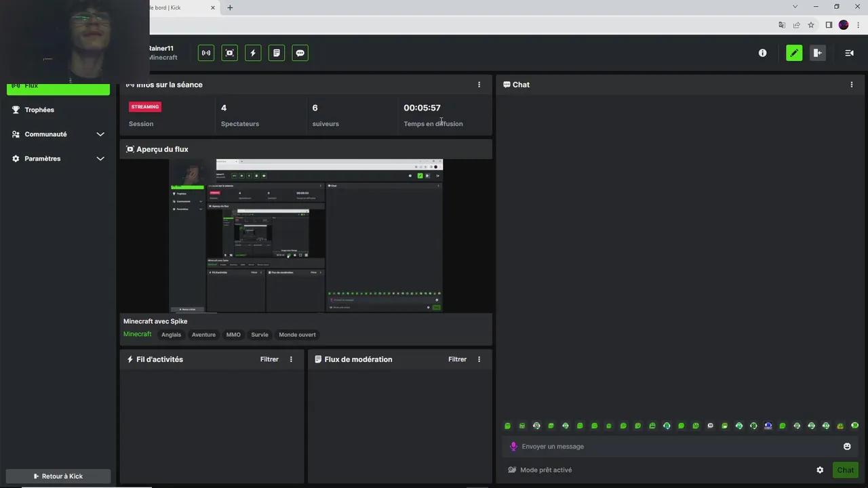
Task: Click the Fil d'activités lightning header icon
Action: point(130,359)
